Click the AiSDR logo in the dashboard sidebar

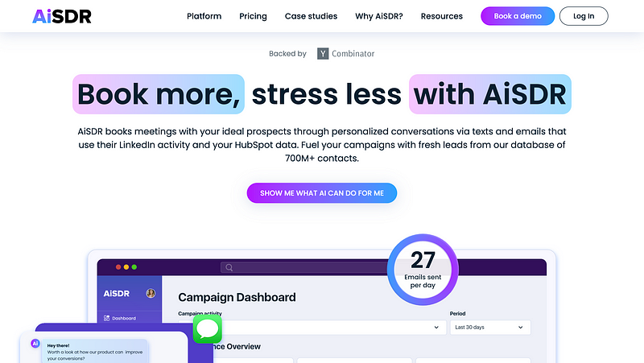(116, 294)
